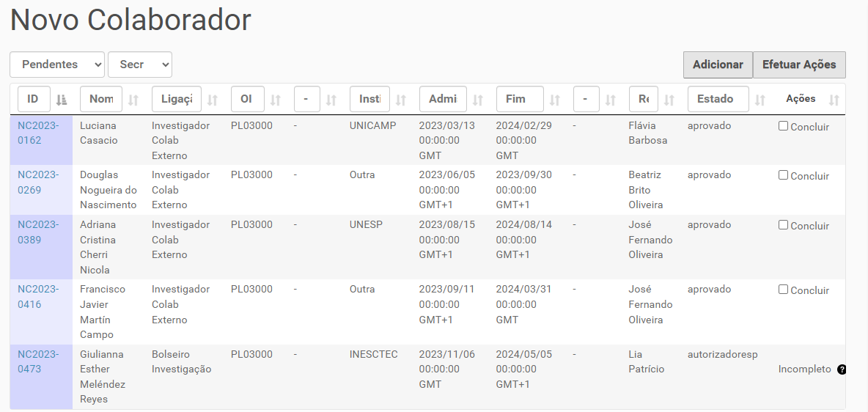Sort by Instituição column arrows

401,100
